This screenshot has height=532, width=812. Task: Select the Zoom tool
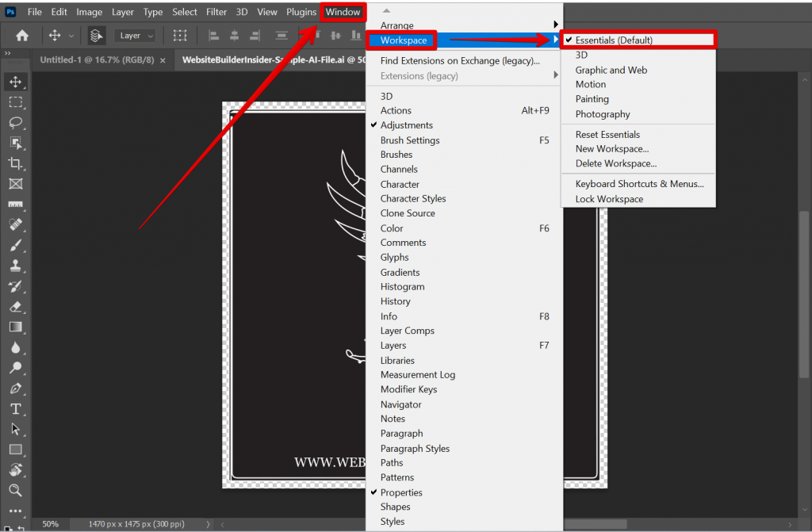(14, 491)
